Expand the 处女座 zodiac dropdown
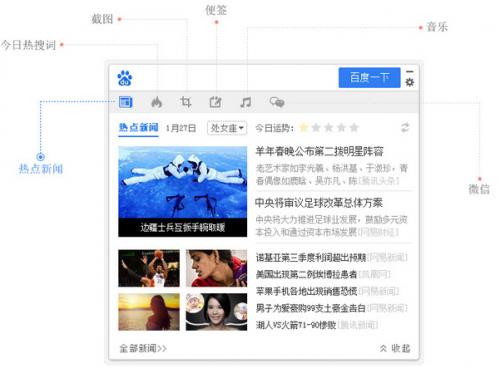 (x=227, y=128)
